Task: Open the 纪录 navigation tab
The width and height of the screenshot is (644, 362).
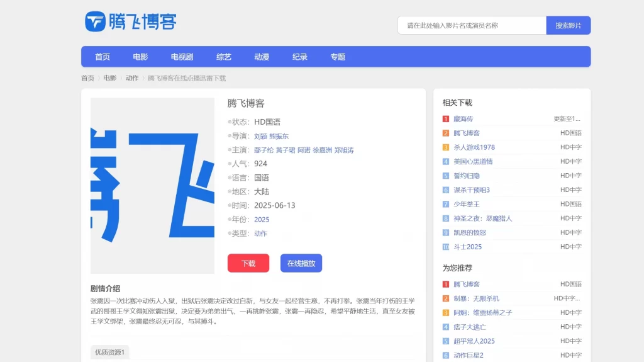Action: (x=300, y=57)
